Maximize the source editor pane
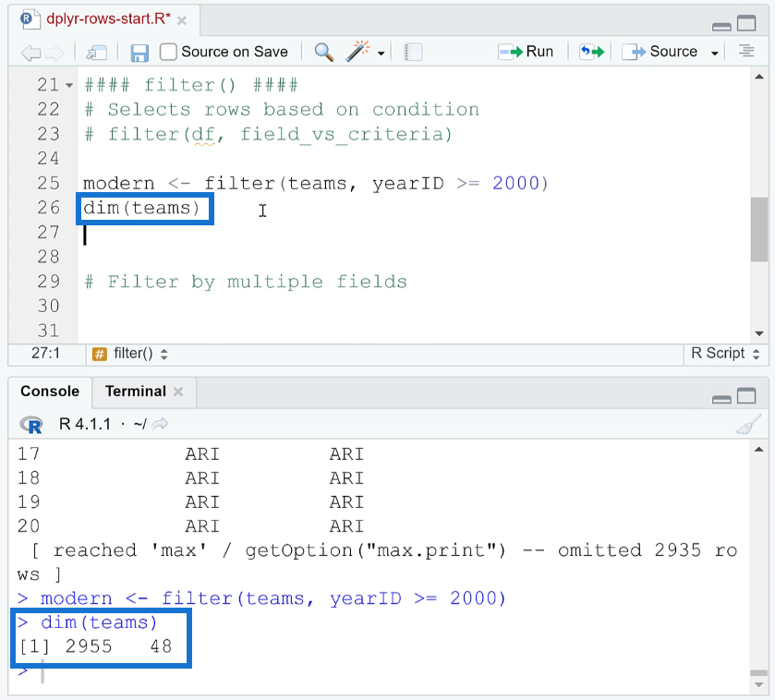This screenshot has height=700, width=775. (746, 23)
